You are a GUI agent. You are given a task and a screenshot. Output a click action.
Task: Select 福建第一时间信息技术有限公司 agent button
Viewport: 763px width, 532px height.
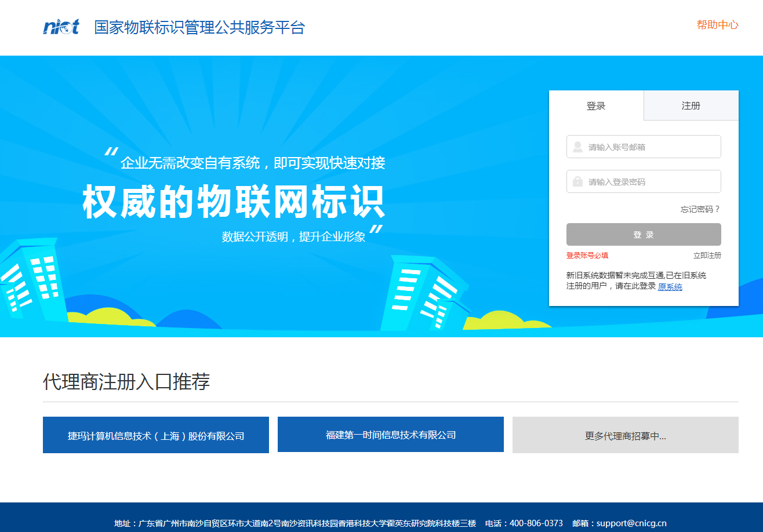click(x=391, y=435)
